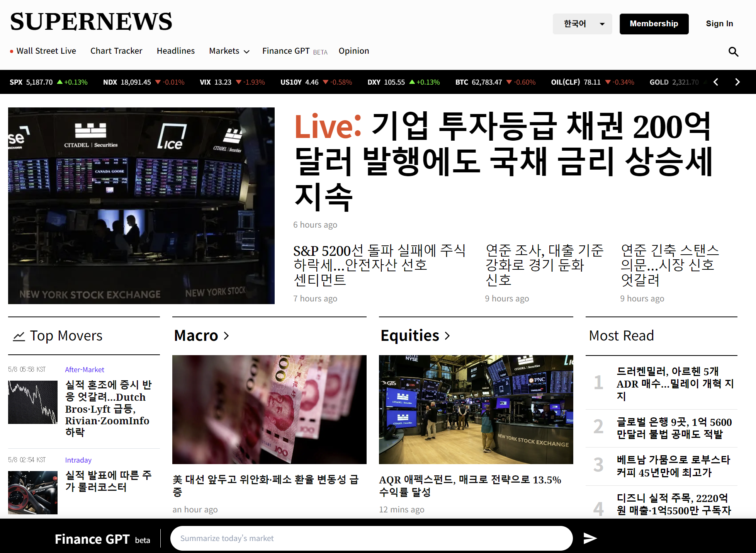Open the Equities NYSE floor image

(x=476, y=410)
